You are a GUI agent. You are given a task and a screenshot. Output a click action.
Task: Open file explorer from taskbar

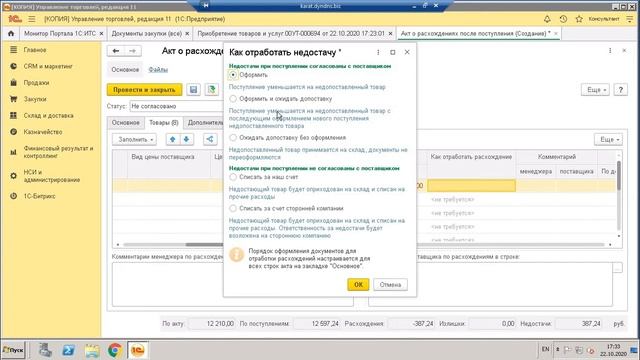tap(92, 350)
